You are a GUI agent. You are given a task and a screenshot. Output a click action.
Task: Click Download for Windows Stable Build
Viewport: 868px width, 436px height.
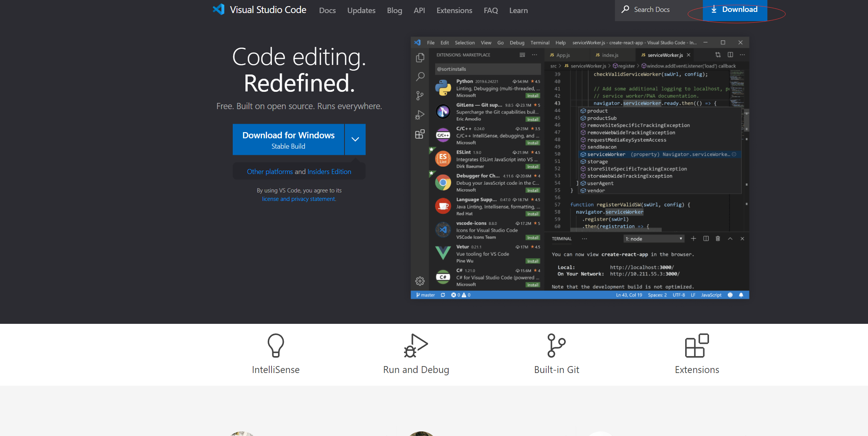[288, 139]
